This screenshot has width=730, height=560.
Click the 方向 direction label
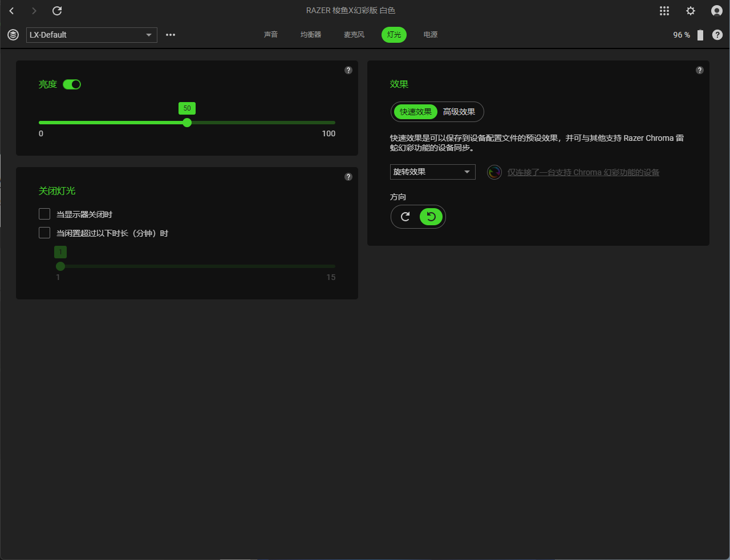[398, 197]
